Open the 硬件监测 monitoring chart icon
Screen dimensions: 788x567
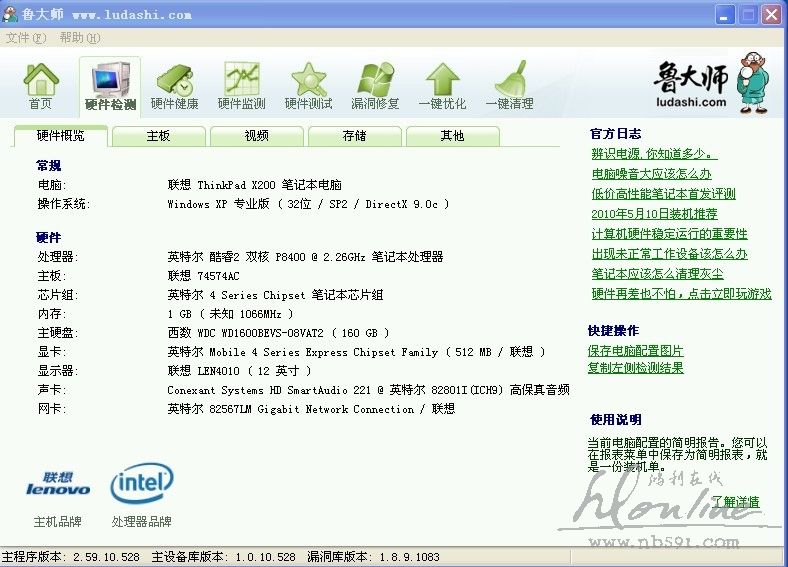[x=242, y=80]
